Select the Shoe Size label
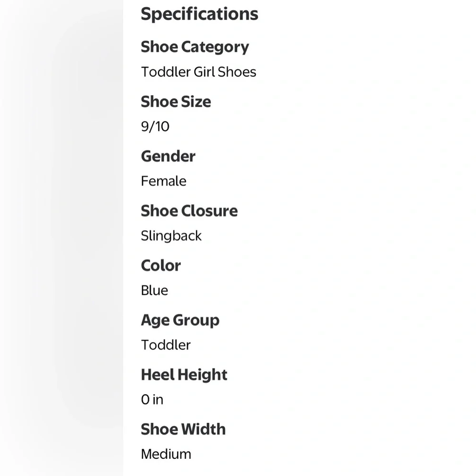The width and height of the screenshot is (476, 476). pos(176,101)
